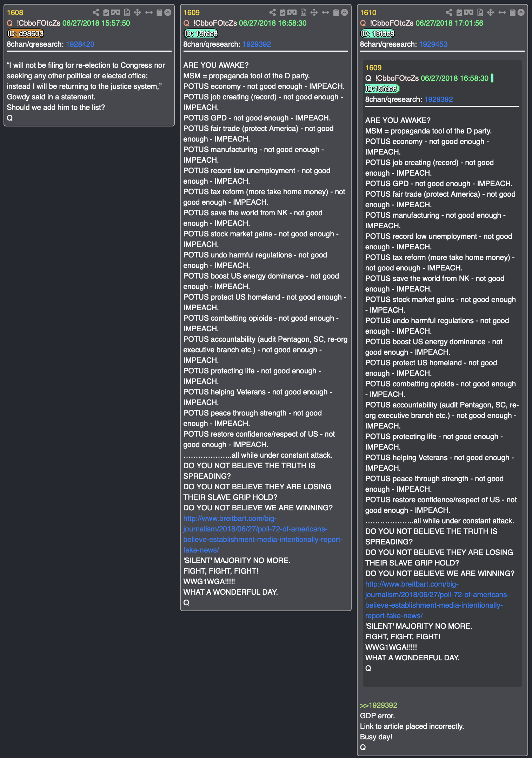
Task: Click the share icon on post 1608
Action: click(x=96, y=13)
